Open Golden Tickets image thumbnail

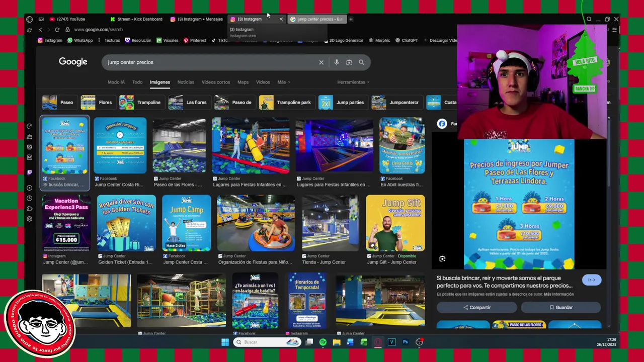(x=126, y=223)
